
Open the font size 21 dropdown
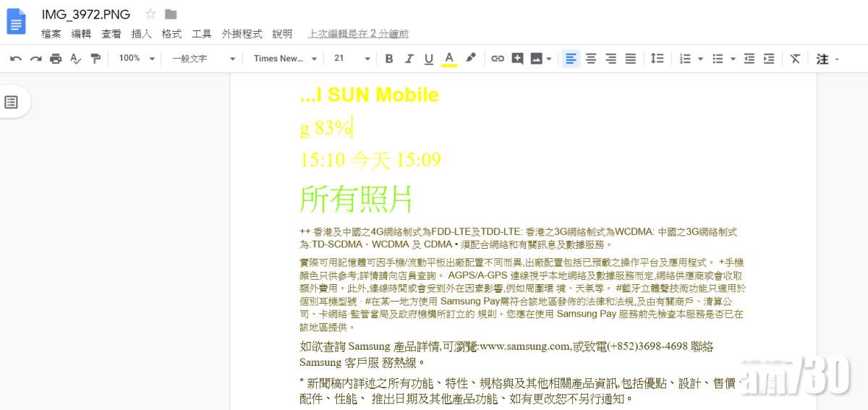352,59
